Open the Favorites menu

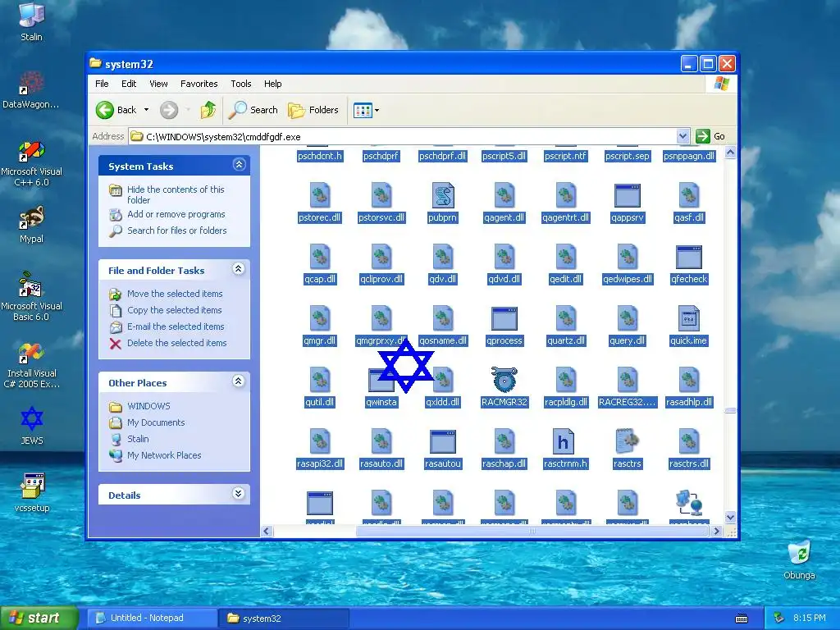[199, 84]
